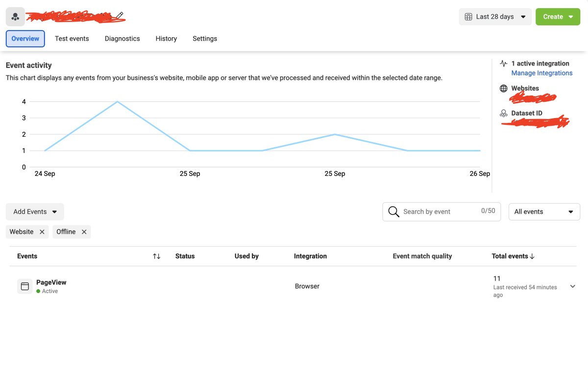This screenshot has height=392, width=588.
Task: Open the green Create dropdown button
Action: point(558,17)
